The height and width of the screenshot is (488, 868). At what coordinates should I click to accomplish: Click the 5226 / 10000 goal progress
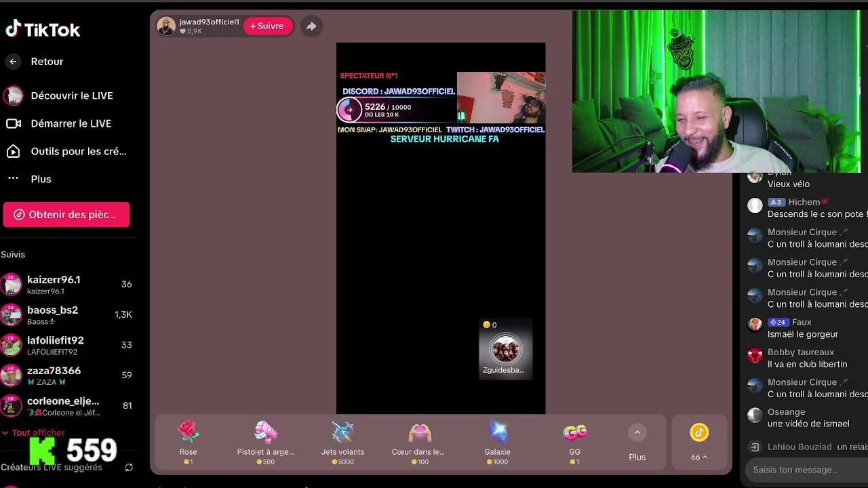pyautogui.click(x=397, y=110)
